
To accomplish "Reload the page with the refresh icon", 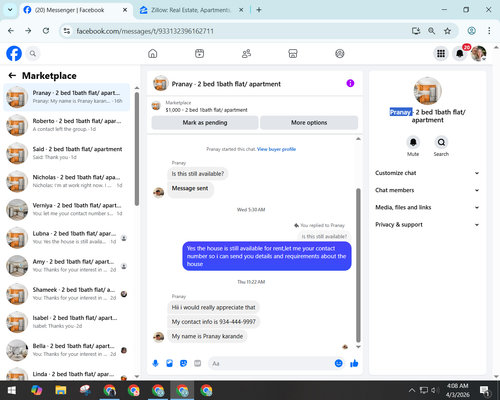I will click(x=46, y=31).
